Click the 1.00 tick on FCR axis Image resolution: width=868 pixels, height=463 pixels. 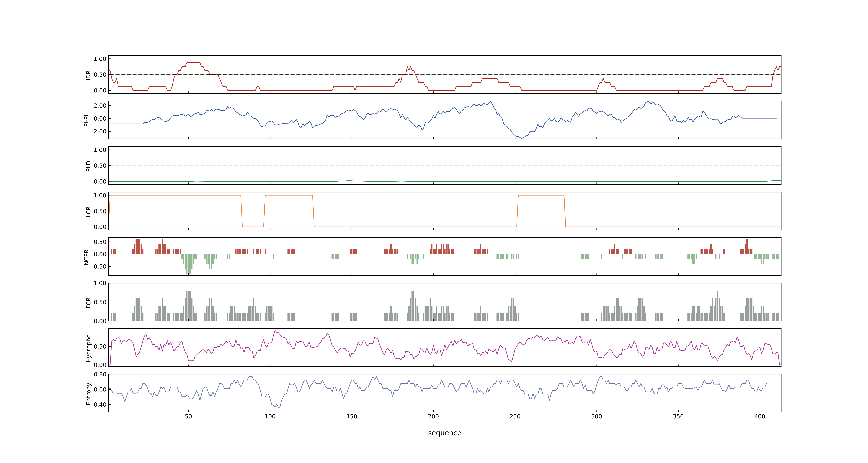tap(100, 283)
